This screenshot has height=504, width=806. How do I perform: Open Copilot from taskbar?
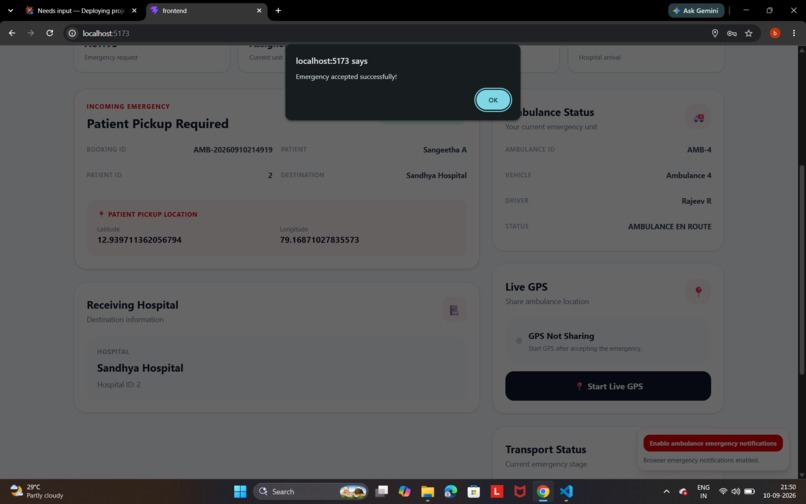coord(405,492)
